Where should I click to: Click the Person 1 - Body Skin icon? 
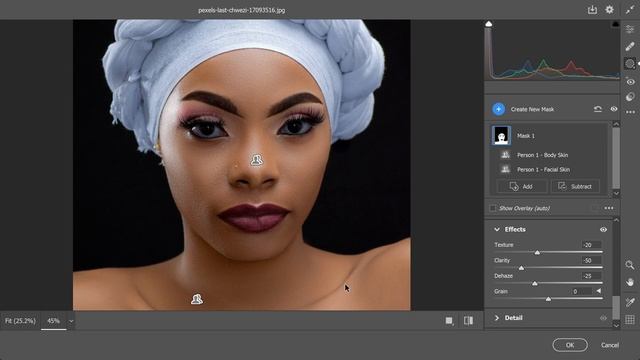[505, 155]
